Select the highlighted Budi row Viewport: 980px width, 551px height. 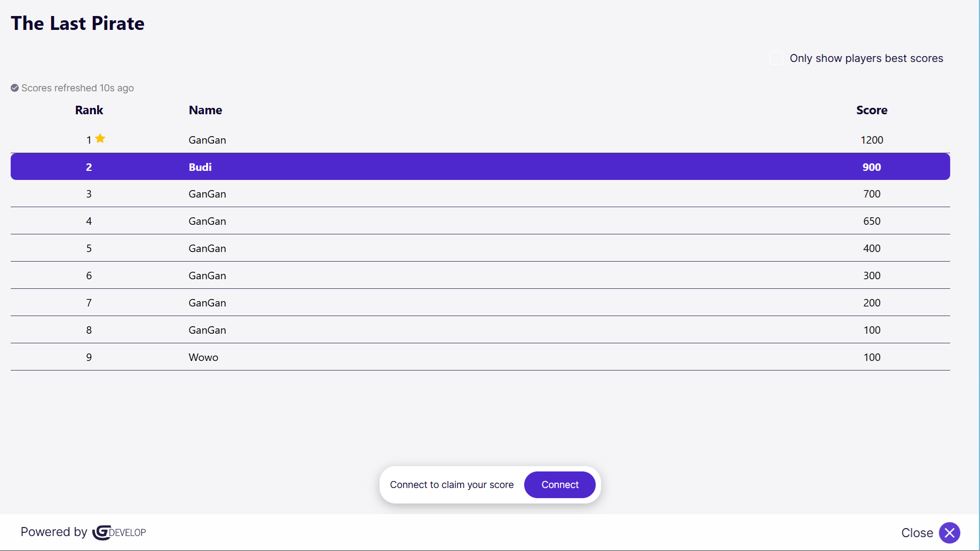click(480, 167)
